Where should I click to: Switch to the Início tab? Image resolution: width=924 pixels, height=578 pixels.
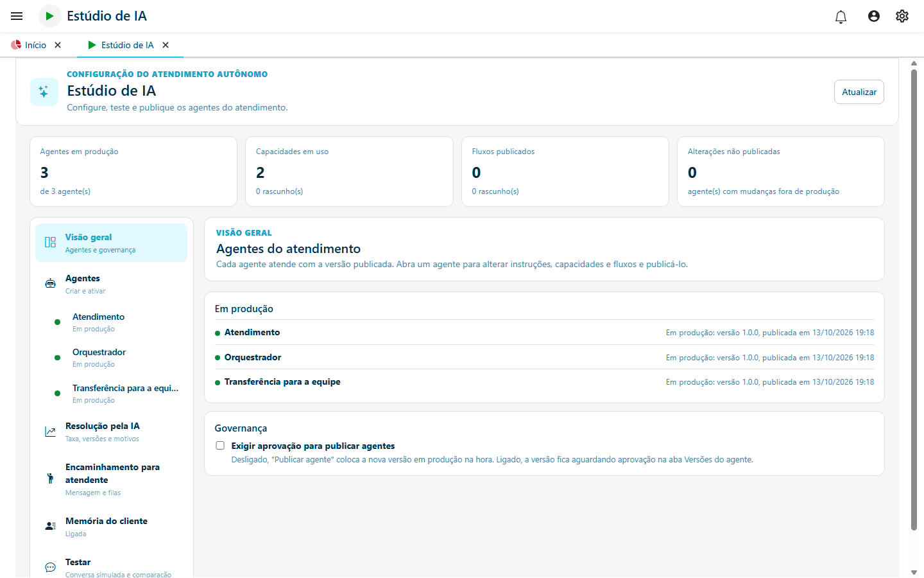[36, 45]
